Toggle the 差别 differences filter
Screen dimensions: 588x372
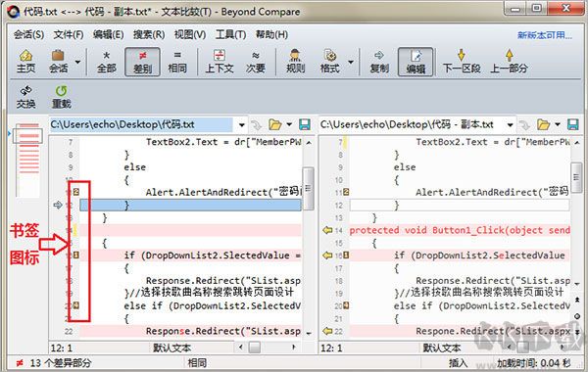tap(142, 62)
